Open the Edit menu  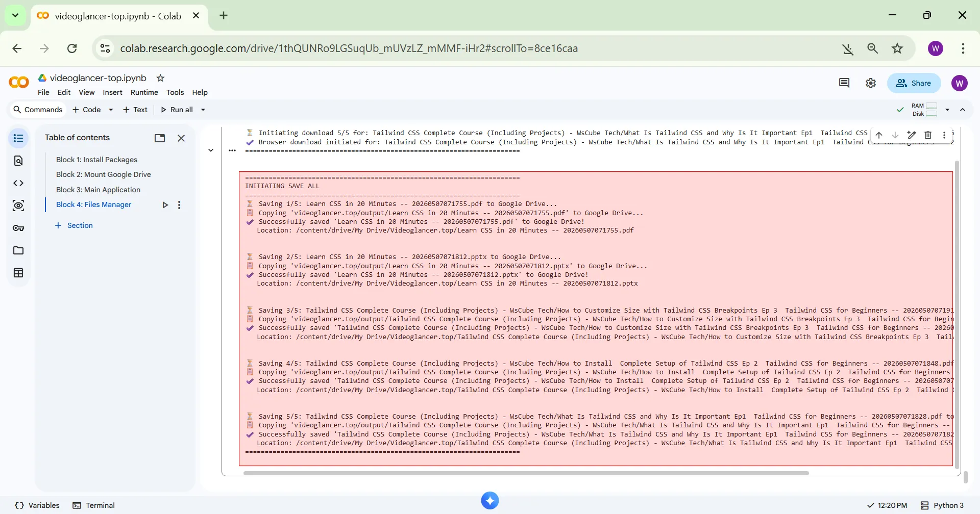(x=64, y=92)
